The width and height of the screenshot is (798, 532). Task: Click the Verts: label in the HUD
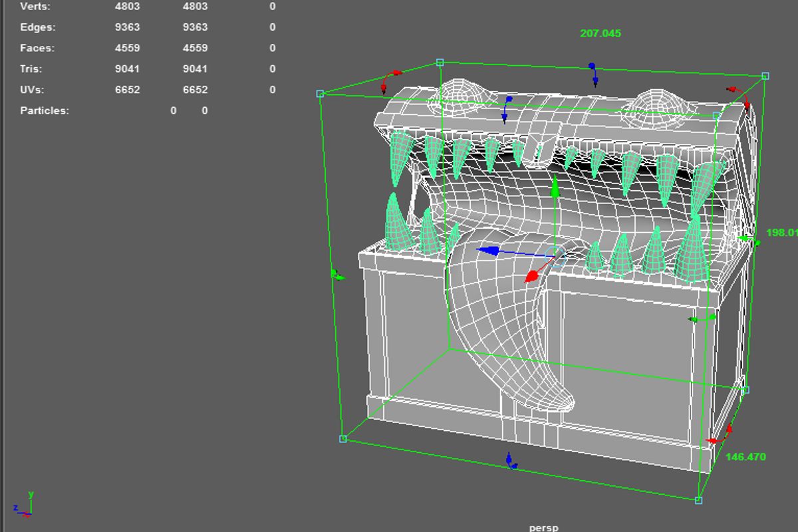(x=36, y=7)
